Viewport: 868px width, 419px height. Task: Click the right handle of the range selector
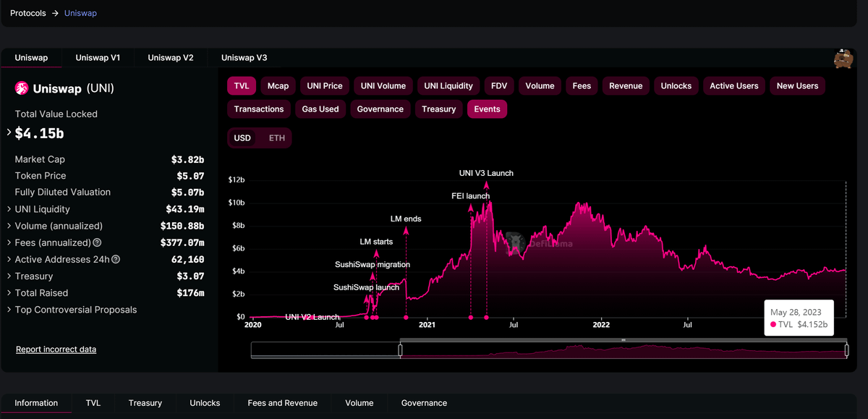click(x=846, y=350)
